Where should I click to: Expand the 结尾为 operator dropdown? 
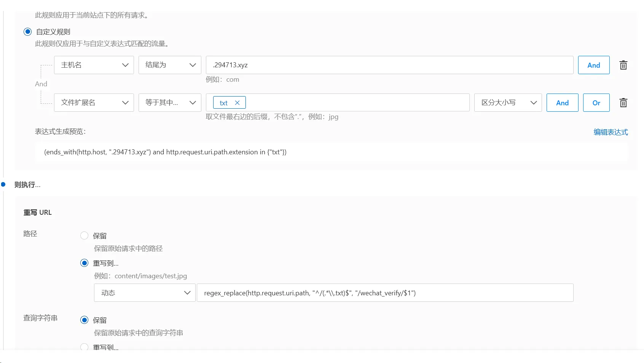(170, 65)
